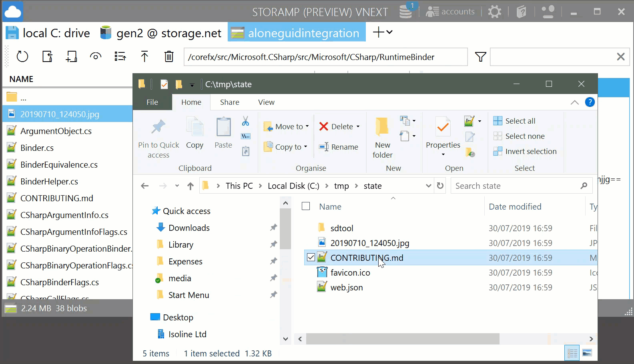Click Select none in Explorer ribbon
The height and width of the screenshot is (364, 634).
[x=519, y=136]
